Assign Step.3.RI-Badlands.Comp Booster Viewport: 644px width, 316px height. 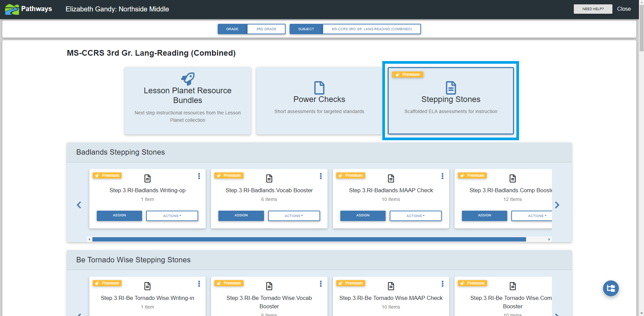tap(484, 216)
